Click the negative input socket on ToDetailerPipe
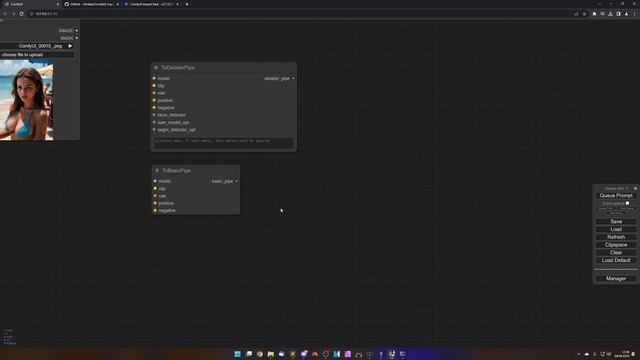The height and width of the screenshot is (360, 640). [154, 108]
